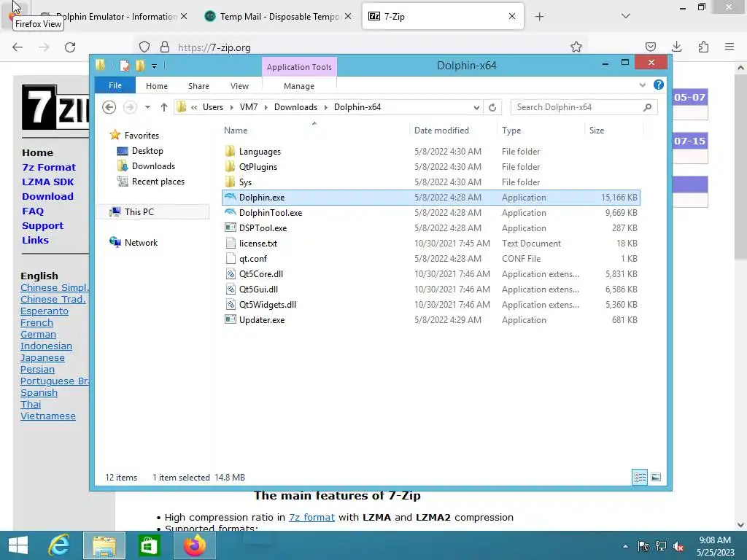Save page to Pocket
The height and width of the screenshot is (560, 747).
[650, 47]
